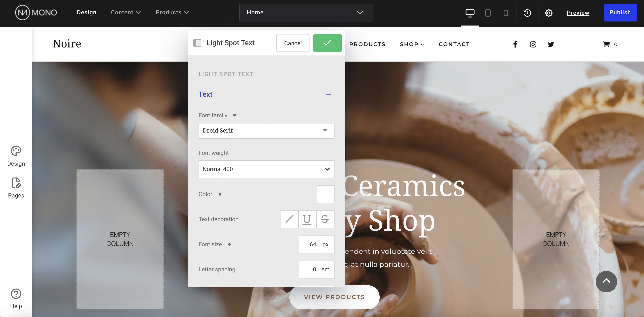The image size is (644, 317).
Task: Click the dot next to Color
Action: [x=220, y=194]
